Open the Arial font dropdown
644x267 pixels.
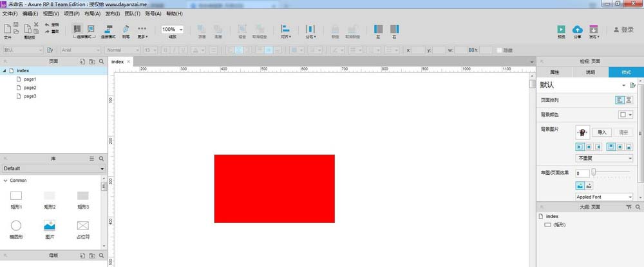pos(80,50)
